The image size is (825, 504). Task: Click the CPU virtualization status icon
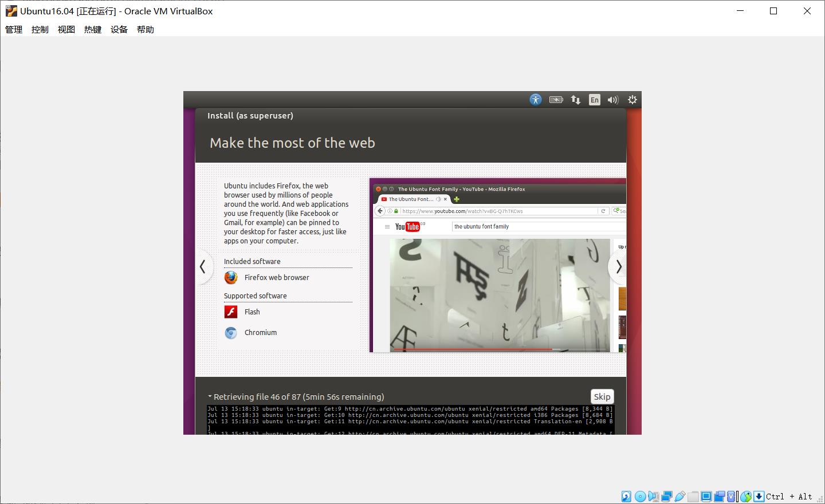pyautogui.click(x=732, y=497)
